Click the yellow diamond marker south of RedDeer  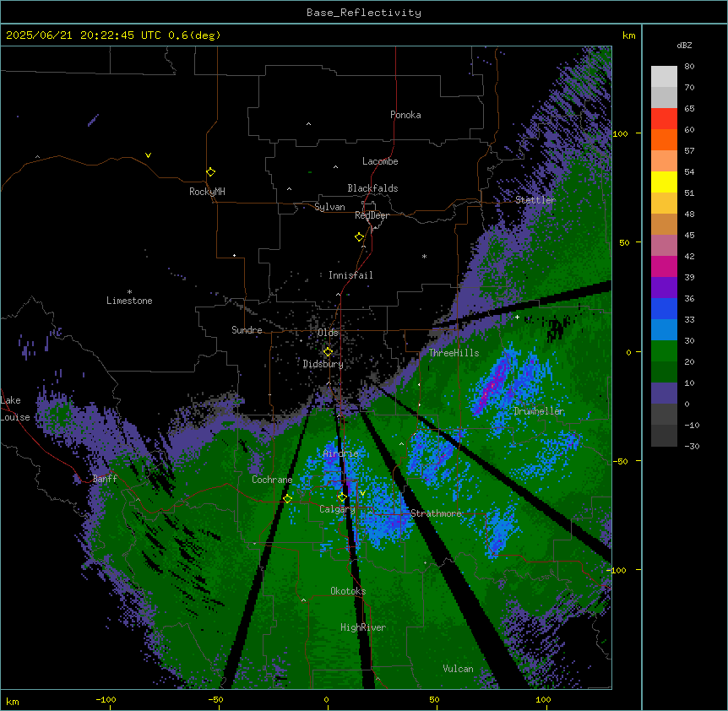[x=359, y=237]
